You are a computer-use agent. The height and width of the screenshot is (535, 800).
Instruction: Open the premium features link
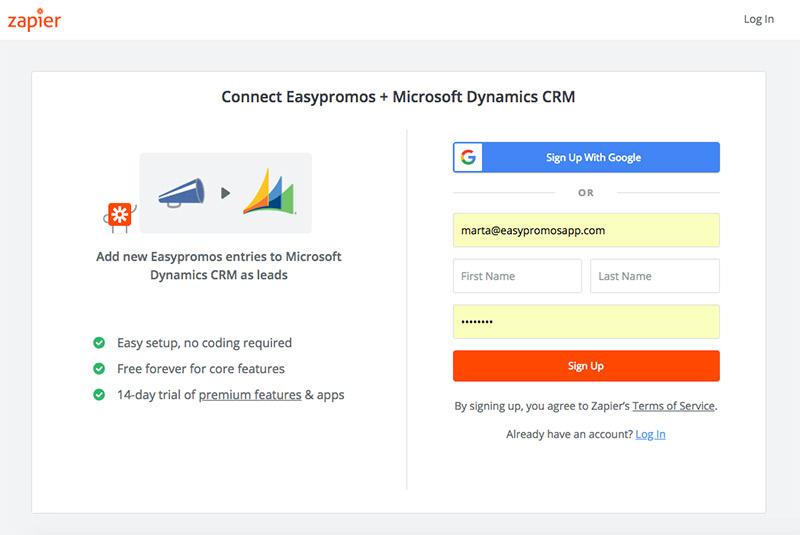(x=250, y=395)
